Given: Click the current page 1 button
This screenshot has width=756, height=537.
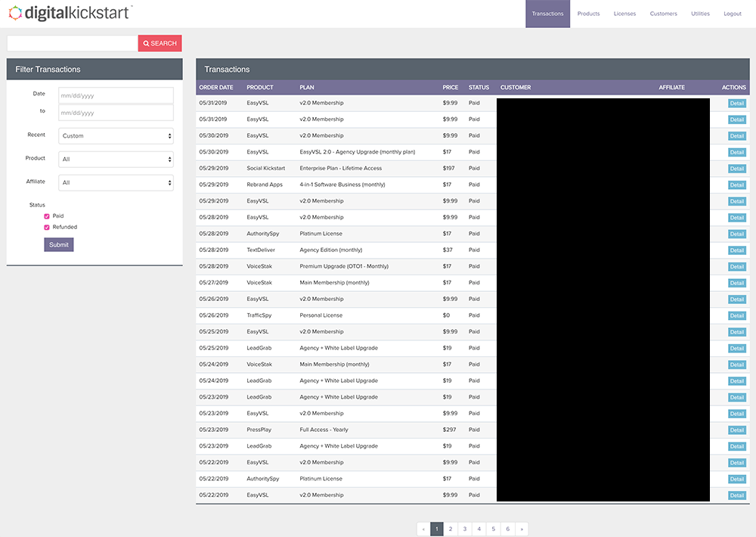Looking at the screenshot, I should pyautogui.click(x=436, y=529).
